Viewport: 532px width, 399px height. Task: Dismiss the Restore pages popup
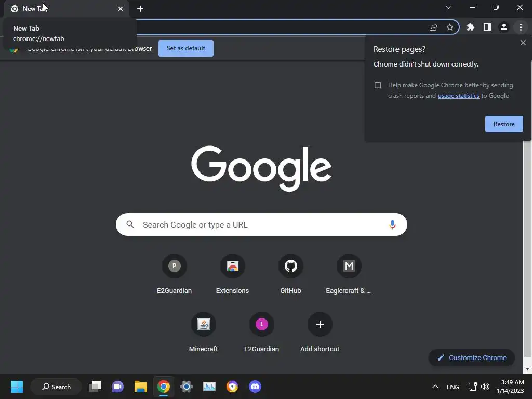coord(523,43)
